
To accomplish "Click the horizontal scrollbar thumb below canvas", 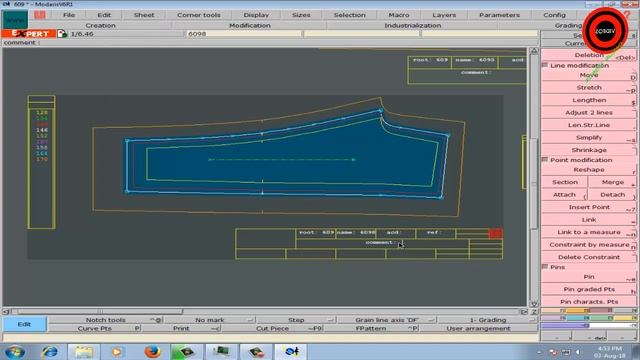I will tap(97, 311).
